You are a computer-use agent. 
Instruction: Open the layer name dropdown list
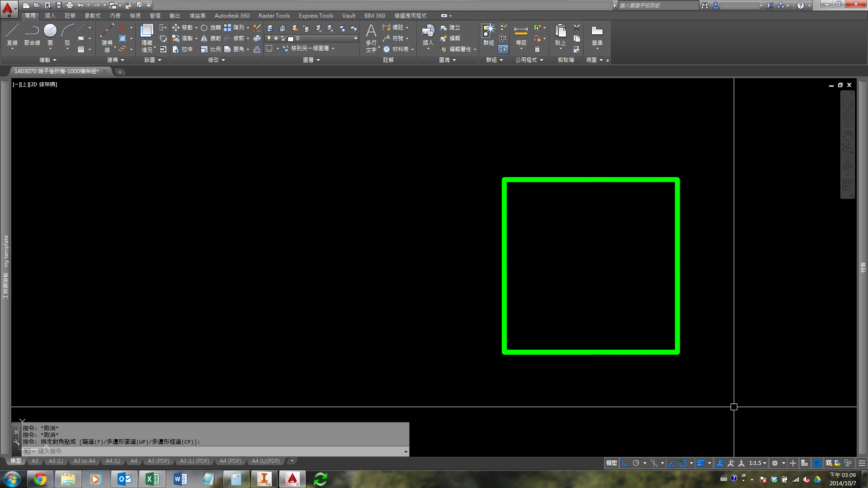point(355,38)
